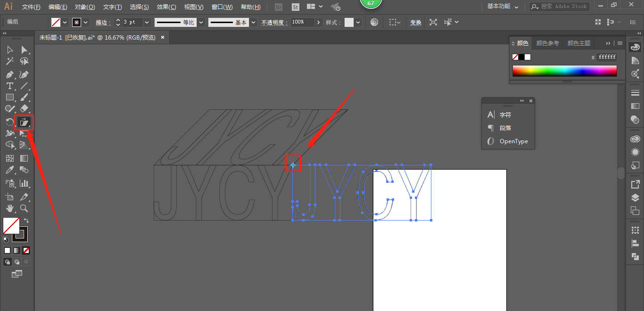Select the Shape Builder tool
644x311 pixels.
click(10, 145)
